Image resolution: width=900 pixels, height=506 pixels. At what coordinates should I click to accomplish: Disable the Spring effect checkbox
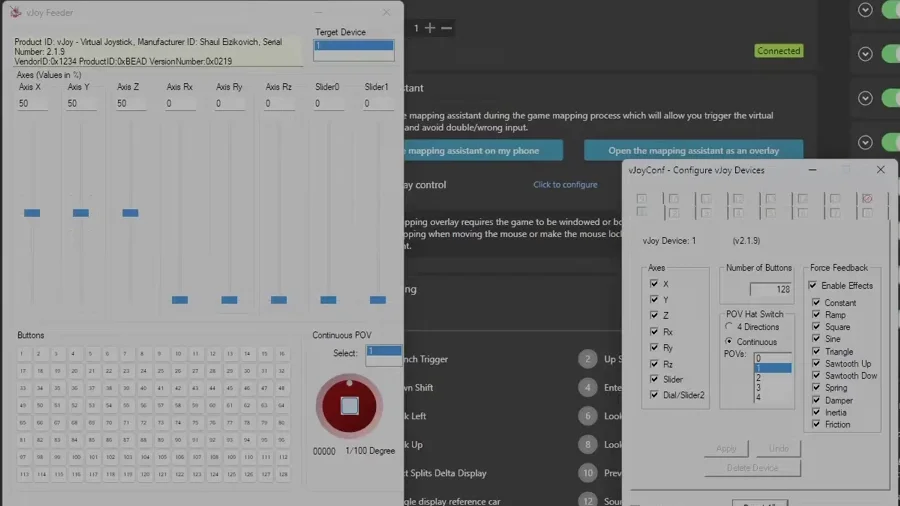[816, 387]
